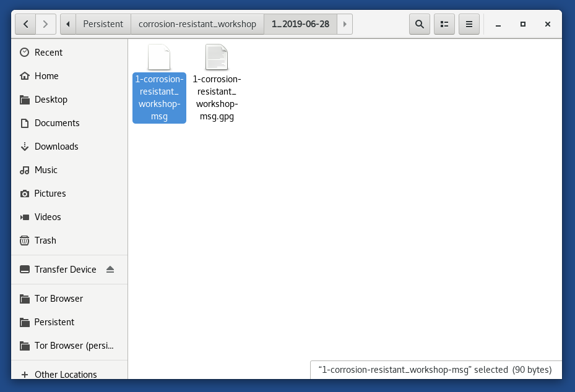Screen dimensions: 575x392
Task: Open the search magnifier
Action: (420, 24)
